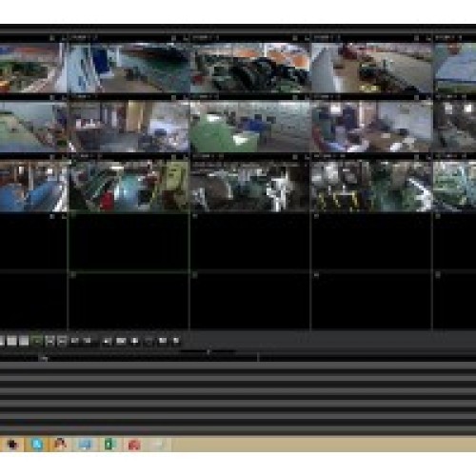Select the large white square layout button
Screen dimensions: 476x476
pyautogui.click(x=12, y=341)
